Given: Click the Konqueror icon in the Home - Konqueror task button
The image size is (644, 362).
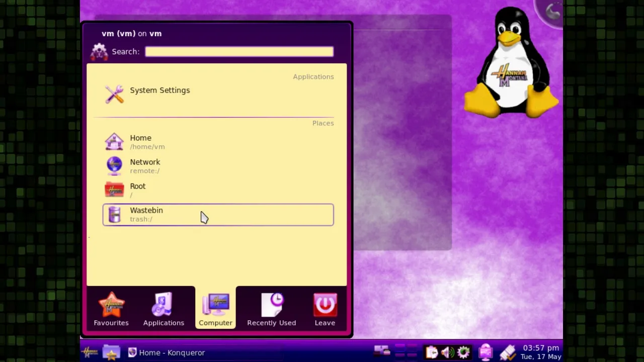Looking at the screenshot, I should (132, 352).
